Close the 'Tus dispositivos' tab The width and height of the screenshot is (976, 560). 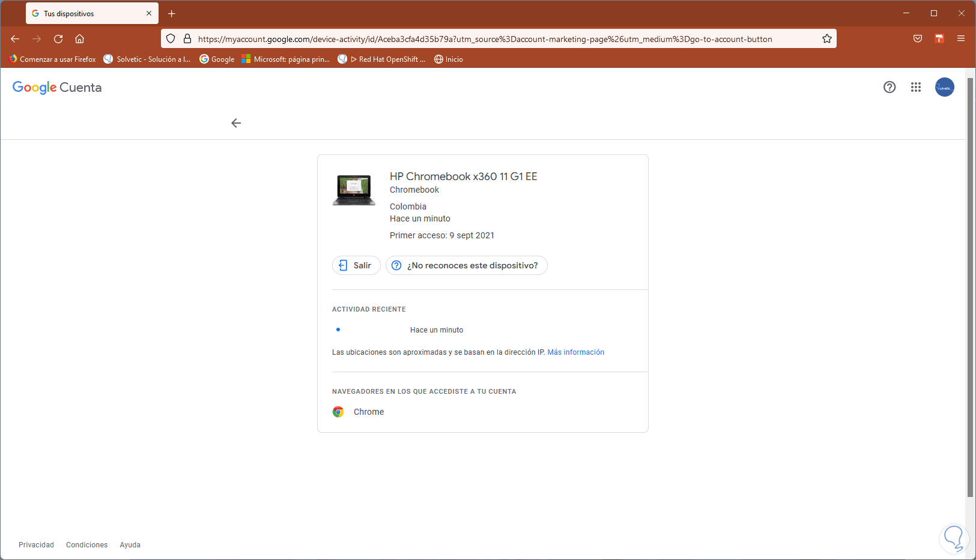pyautogui.click(x=149, y=13)
